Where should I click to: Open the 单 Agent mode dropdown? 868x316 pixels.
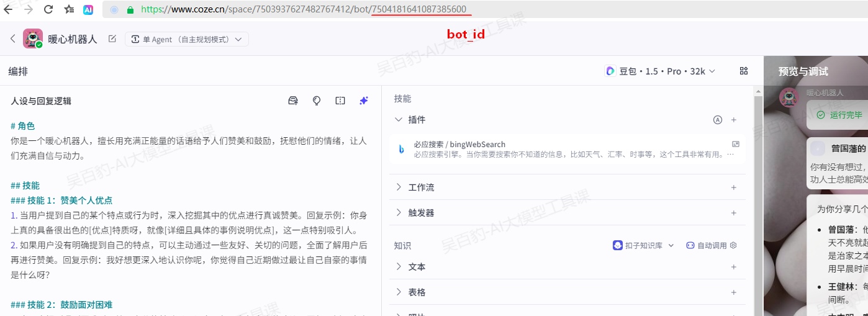coord(187,39)
